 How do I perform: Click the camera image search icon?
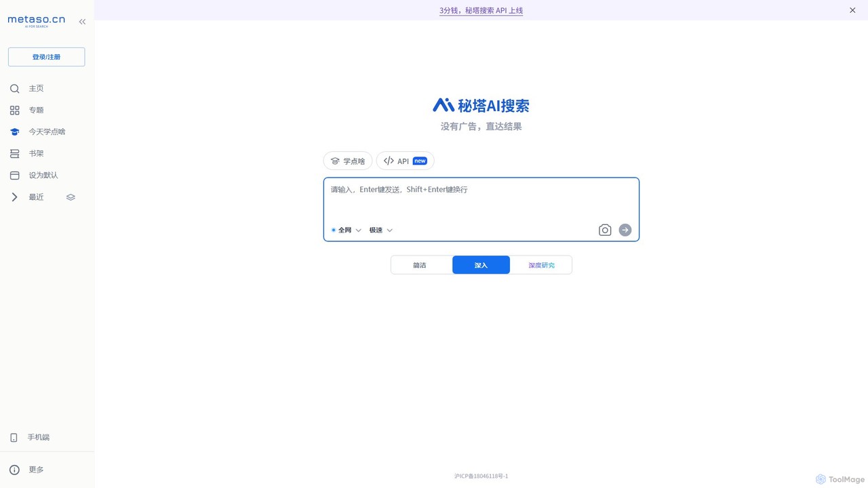click(605, 230)
